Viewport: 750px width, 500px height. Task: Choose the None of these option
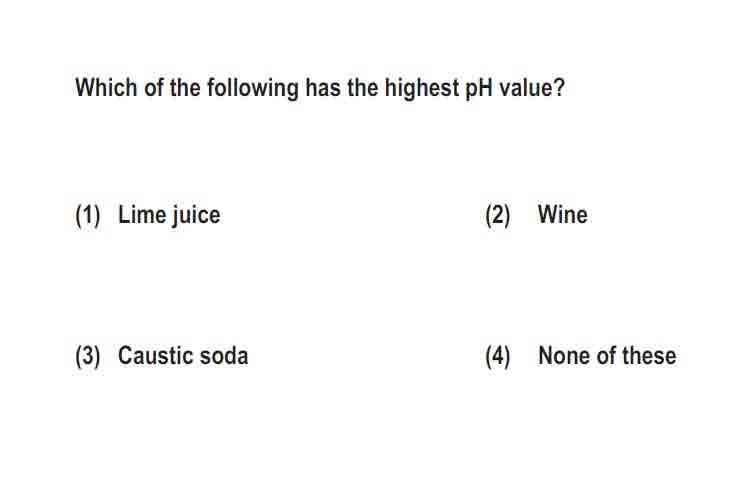607,356
